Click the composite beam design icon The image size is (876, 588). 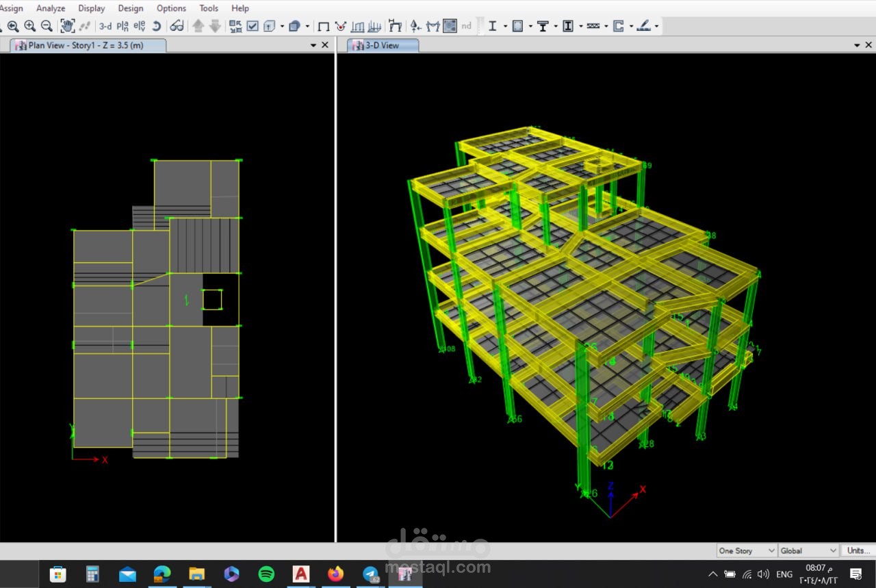(543, 26)
